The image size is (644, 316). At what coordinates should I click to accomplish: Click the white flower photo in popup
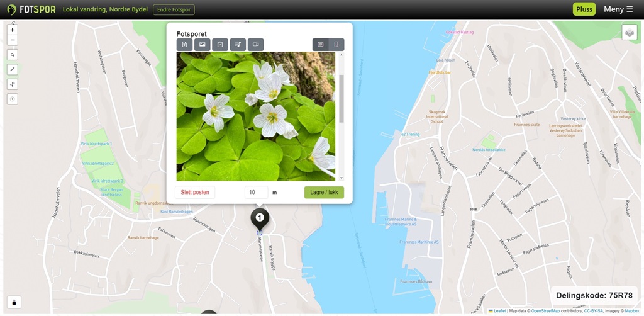256,116
